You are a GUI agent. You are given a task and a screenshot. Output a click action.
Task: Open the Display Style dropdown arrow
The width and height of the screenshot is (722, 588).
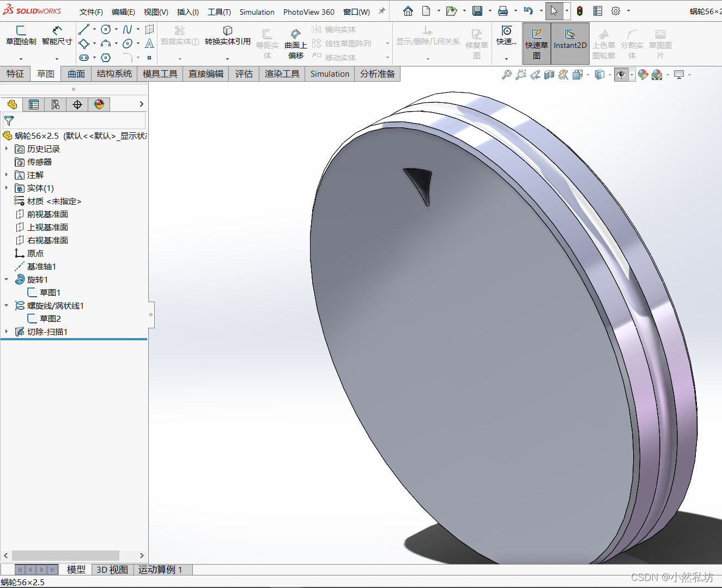coord(610,75)
